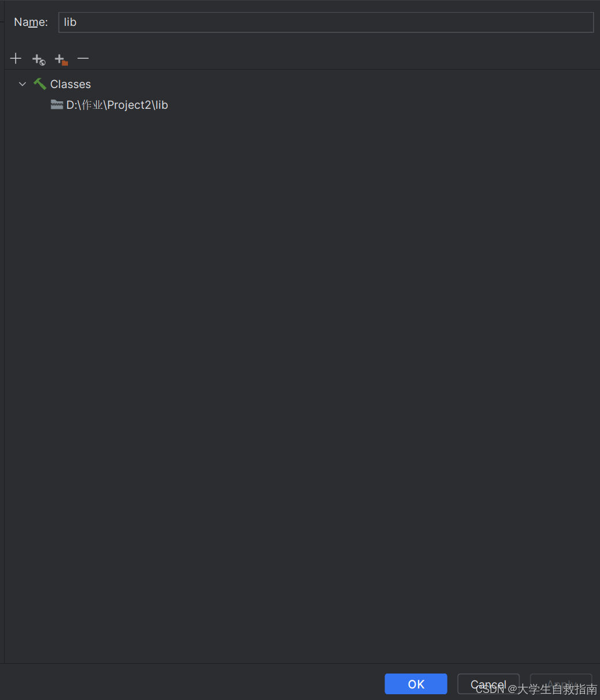Collapse the Classes node with its chevron
Image resolution: width=600 pixels, height=700 pixels.
[x=22, y=84]
